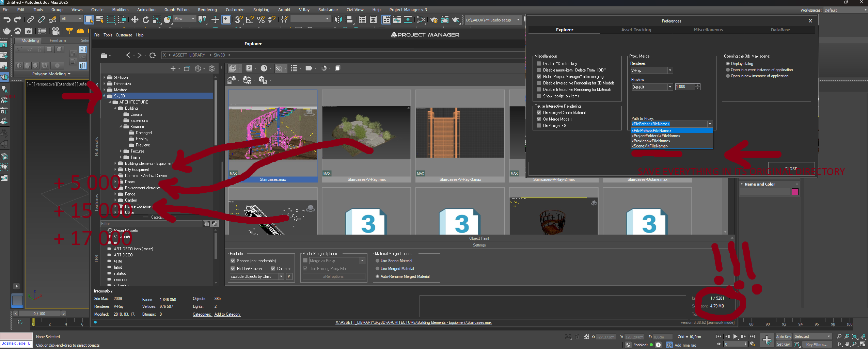
Task: Select the Link tool icon
Action: click(30, 19)
